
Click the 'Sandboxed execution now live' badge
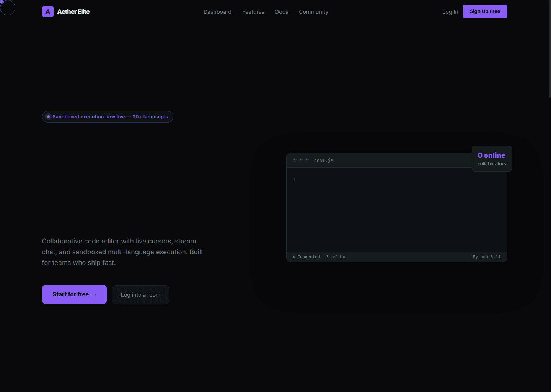108,117
